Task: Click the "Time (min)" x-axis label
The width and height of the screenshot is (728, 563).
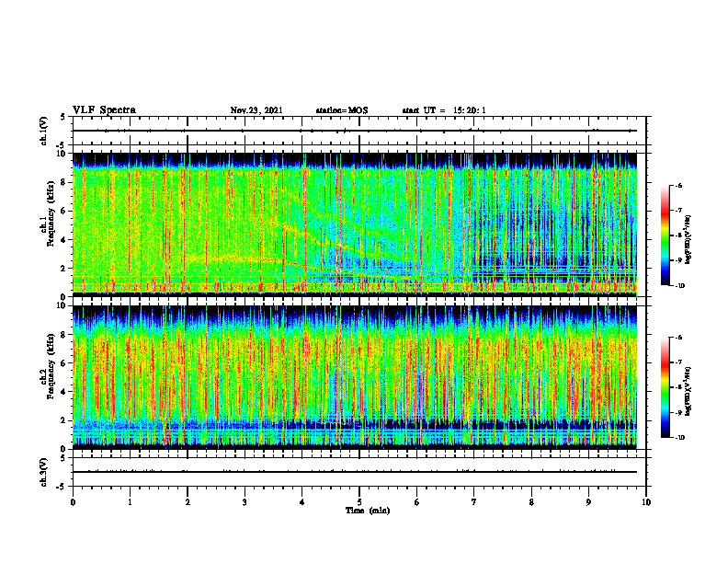Action: (x=368, y=511)
